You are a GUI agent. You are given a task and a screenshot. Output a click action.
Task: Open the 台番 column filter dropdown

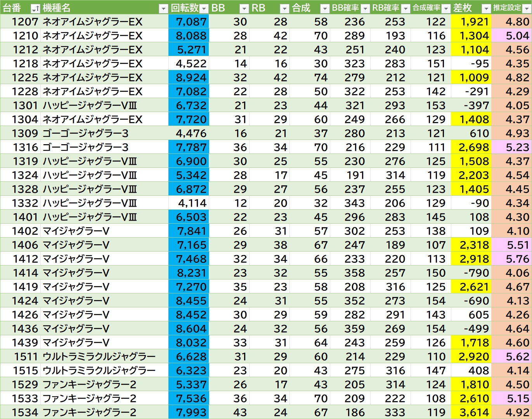coord(35,9)
